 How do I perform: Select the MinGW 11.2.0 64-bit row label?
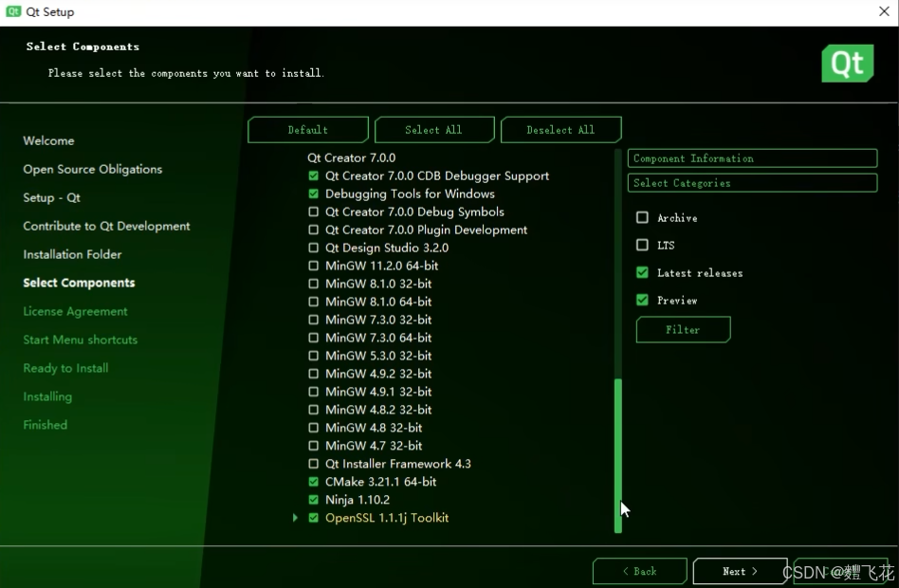pyautogui.click(x=382, y=266)
